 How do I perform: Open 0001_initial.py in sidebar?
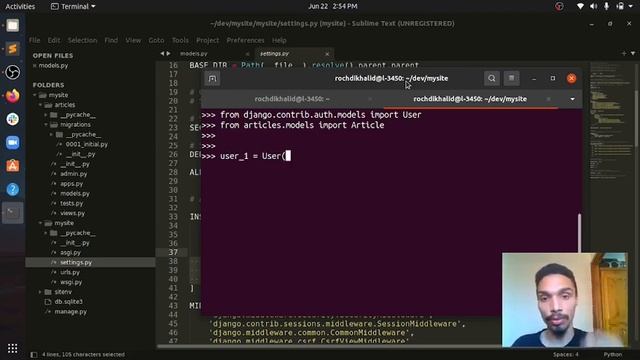(87, 144)
